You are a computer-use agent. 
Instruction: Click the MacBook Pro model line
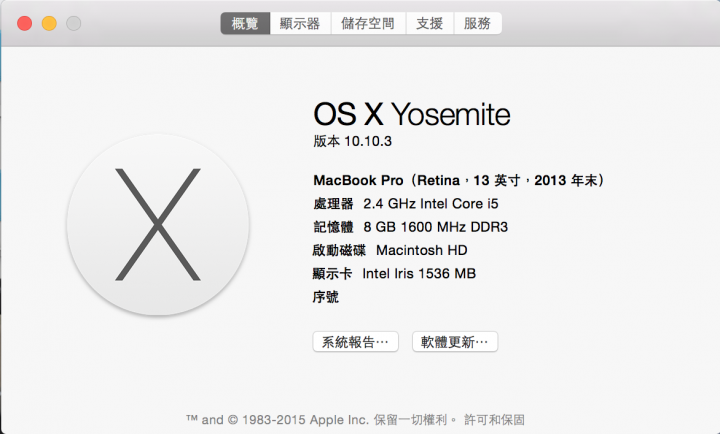pyautogui.click(x=458, y=180)
